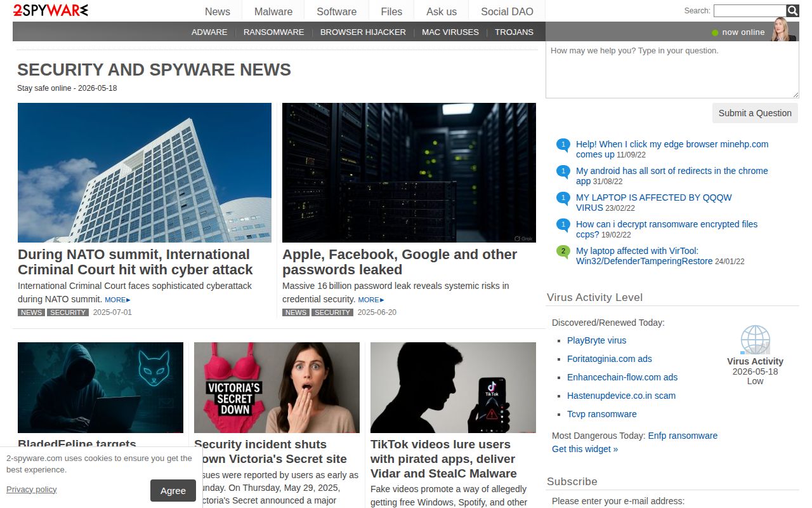Viewport: 812px width, 508px height.
Task: Click MORE link under NATO article
Action: (117, 300)
